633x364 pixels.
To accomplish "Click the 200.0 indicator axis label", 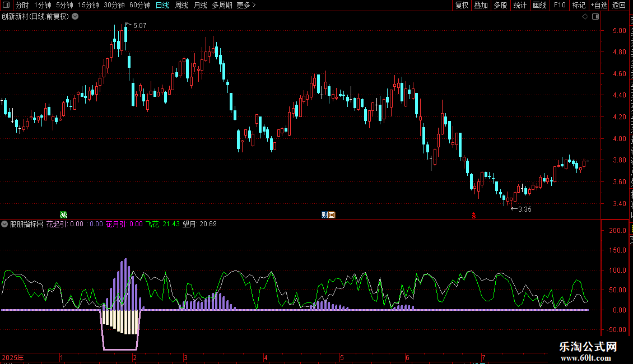I will pyautogui.click(x=618, y=230).
